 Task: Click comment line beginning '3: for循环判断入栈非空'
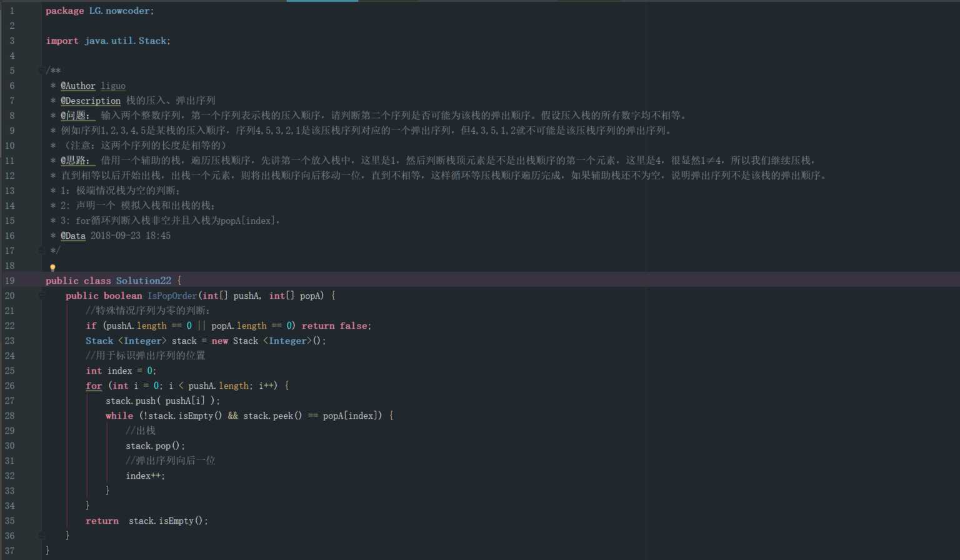point(171,221)
